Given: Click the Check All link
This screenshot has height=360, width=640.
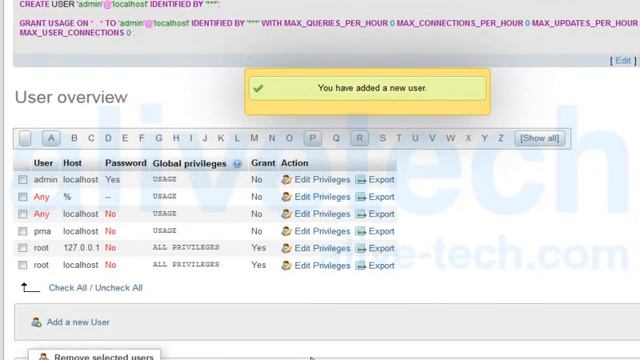Looking at the screenshot, I should click(x=67, y=288).
